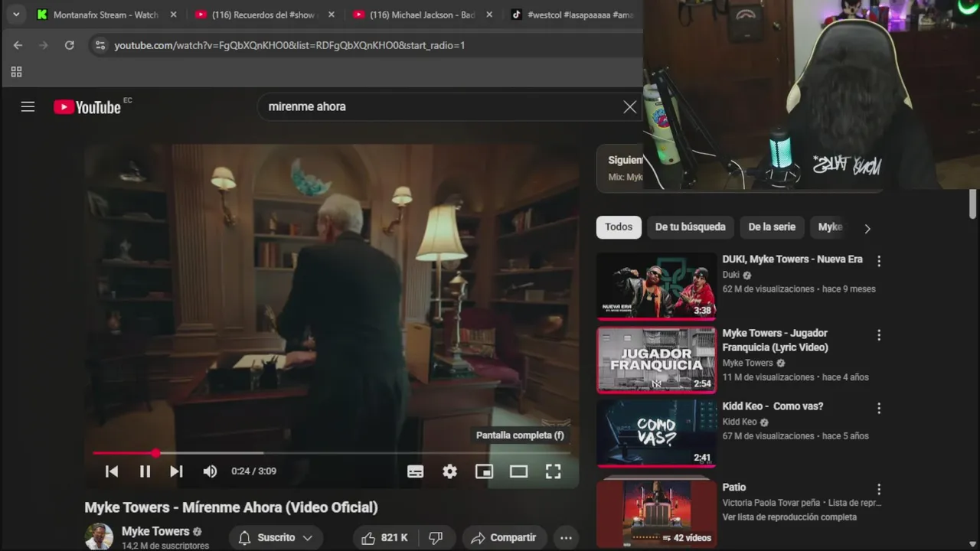Open Kidd Keo channel name link

(740, 422)
